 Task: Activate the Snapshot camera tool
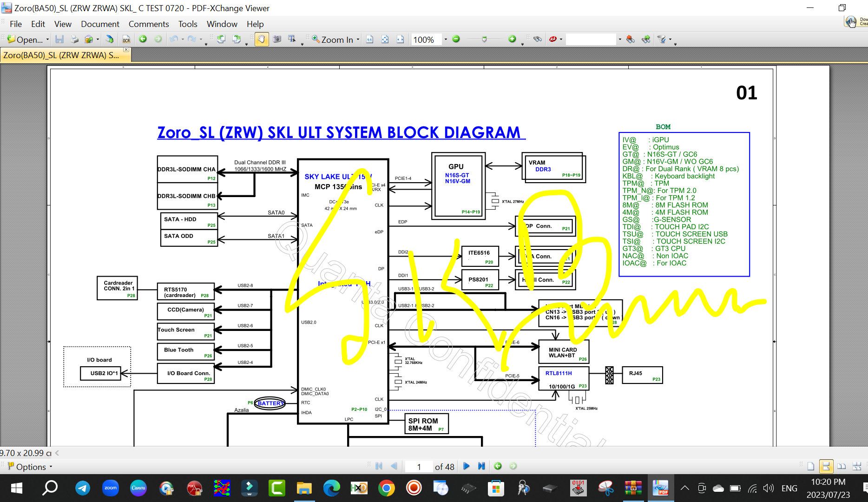(x=277, y=40)
